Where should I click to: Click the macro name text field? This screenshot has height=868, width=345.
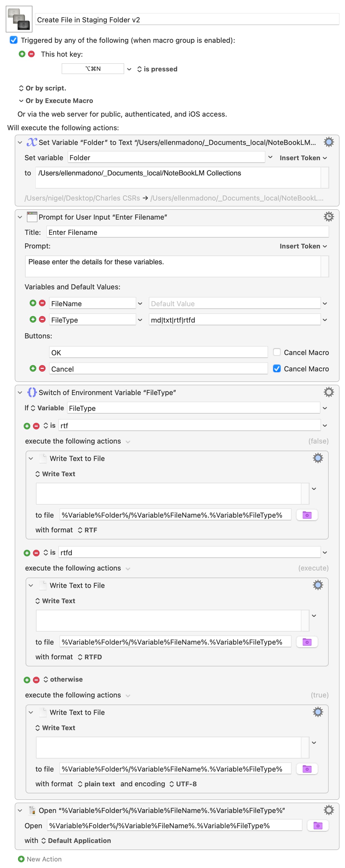pos(187,20)
